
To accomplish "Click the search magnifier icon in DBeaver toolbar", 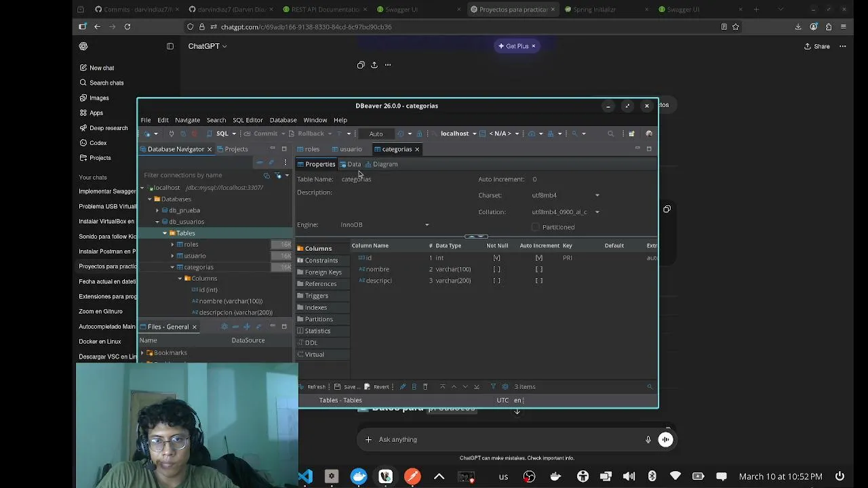I will [x=610, y=134].
